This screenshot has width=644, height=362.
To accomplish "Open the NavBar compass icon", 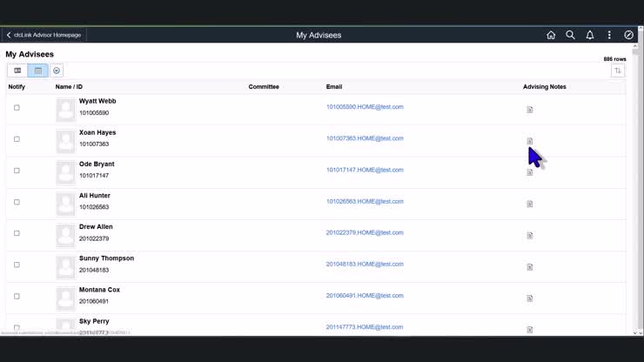I will pyautogui.click(x=629, y=36).
